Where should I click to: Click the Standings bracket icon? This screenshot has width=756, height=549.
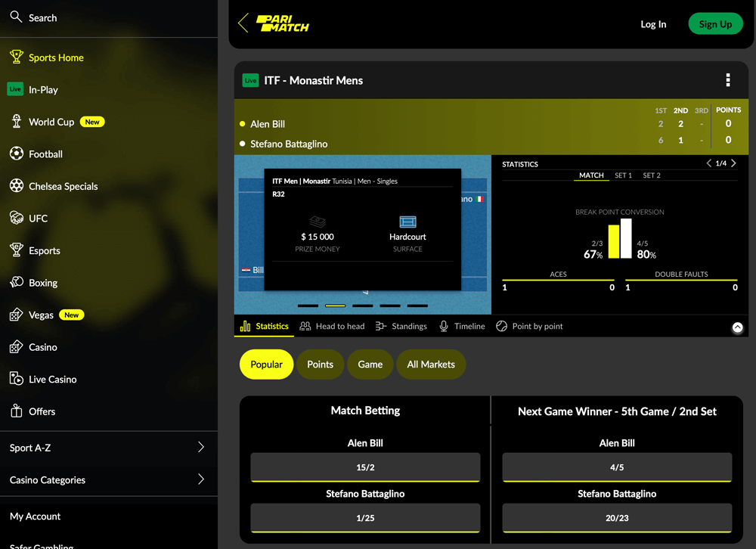381,326
